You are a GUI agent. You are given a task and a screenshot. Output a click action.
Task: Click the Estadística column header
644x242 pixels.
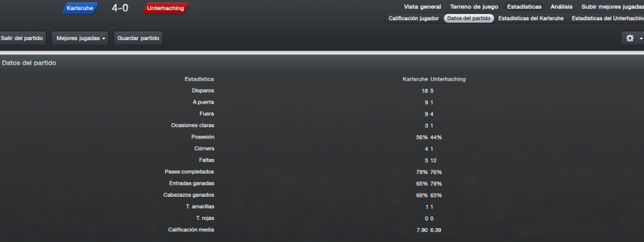(199, 79)
